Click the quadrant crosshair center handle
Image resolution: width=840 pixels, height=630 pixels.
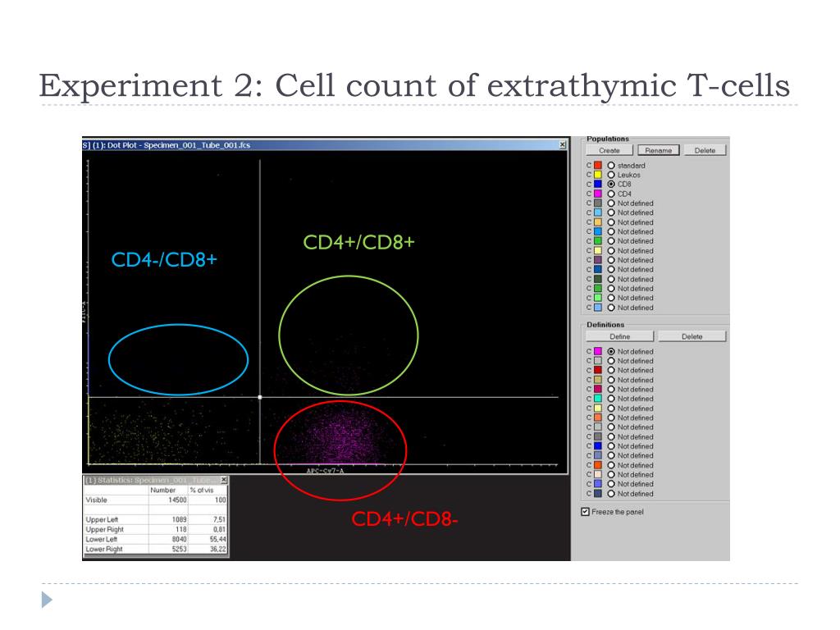pyautogui.click(x=260, y=397)
